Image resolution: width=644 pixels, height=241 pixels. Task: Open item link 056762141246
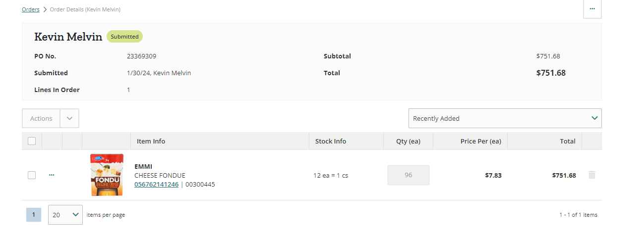click(x=156, y=184)
